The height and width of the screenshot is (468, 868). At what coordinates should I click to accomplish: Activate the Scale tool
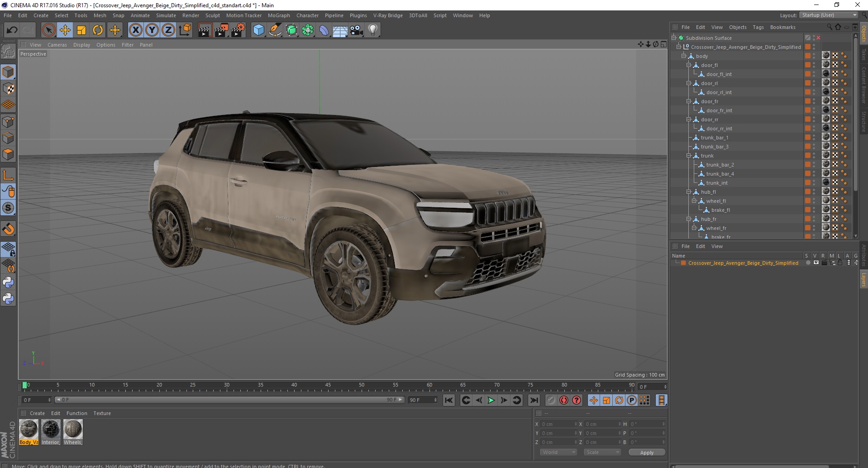click(x=81, y=30)
